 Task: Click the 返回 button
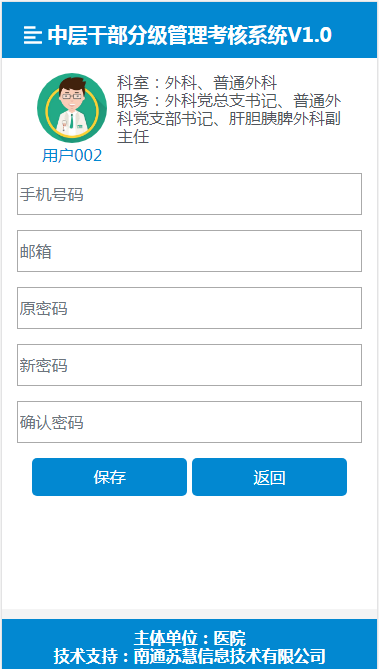[x=269, y=477]
